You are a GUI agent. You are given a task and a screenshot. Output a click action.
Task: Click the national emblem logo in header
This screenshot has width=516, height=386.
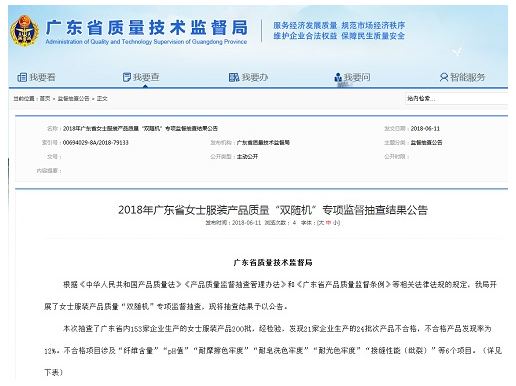(25, 31)
